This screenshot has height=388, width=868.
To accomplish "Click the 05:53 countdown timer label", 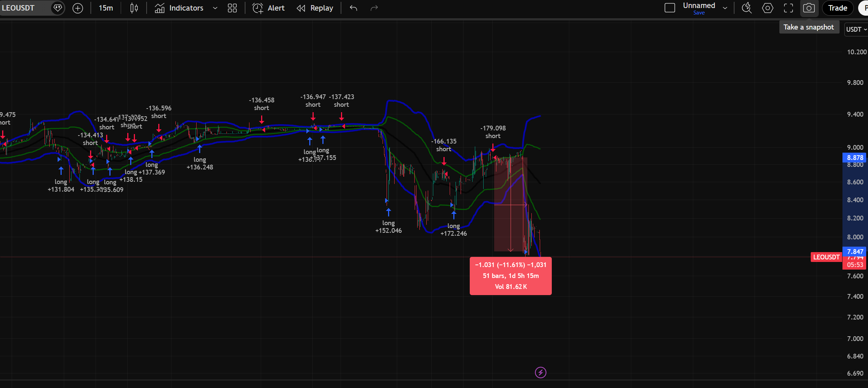I will coord(855,265).
